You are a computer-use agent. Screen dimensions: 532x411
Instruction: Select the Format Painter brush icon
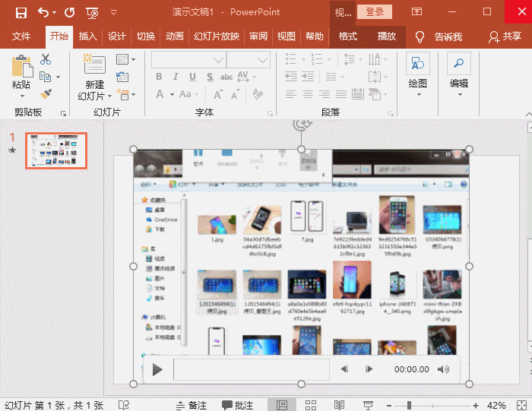pos(46,94)
